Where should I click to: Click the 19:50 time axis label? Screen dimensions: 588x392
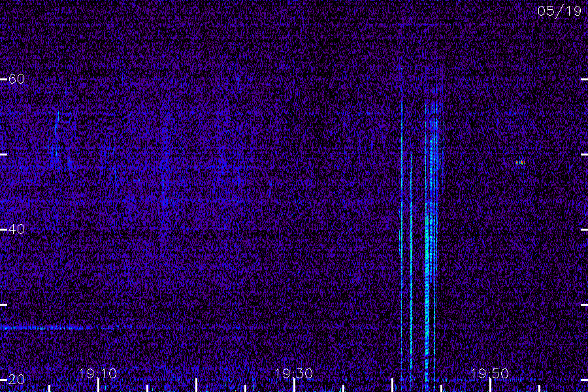click(490, 373)
